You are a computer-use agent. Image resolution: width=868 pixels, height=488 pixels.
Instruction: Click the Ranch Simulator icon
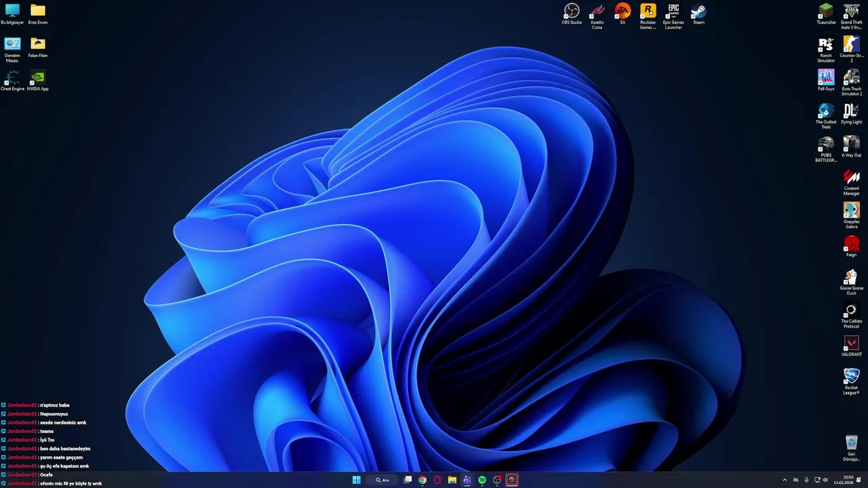(826, 49)
